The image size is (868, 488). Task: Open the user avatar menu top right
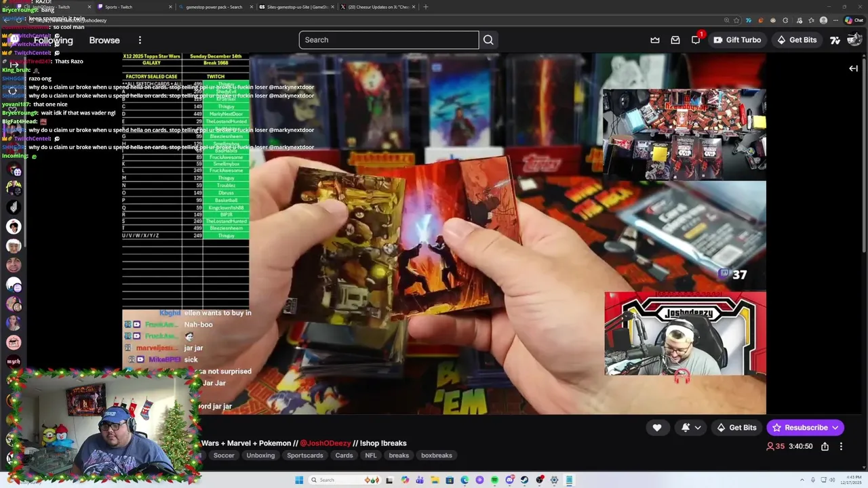click(854, 40)
